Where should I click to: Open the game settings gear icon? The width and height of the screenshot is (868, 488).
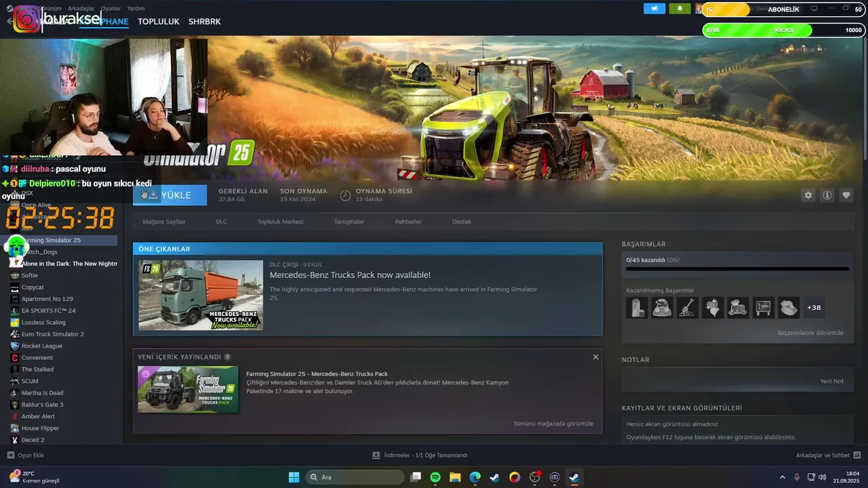[808, 195]
